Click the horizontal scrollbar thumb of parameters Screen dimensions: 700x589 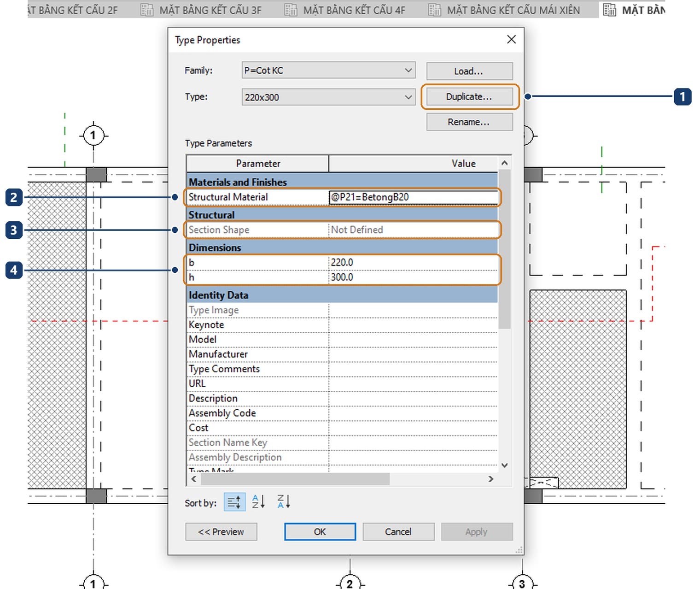pyautogui.click(x=295, y=479)
